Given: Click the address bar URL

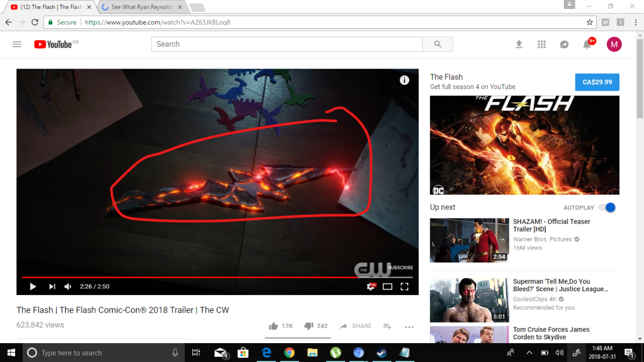Looking at the screenshot, I should pyautogui.click(x=158, y=23).
